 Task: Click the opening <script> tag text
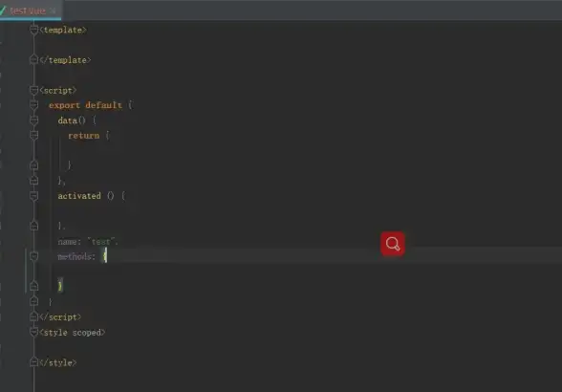pyautogui.click(x=58, y=91)
